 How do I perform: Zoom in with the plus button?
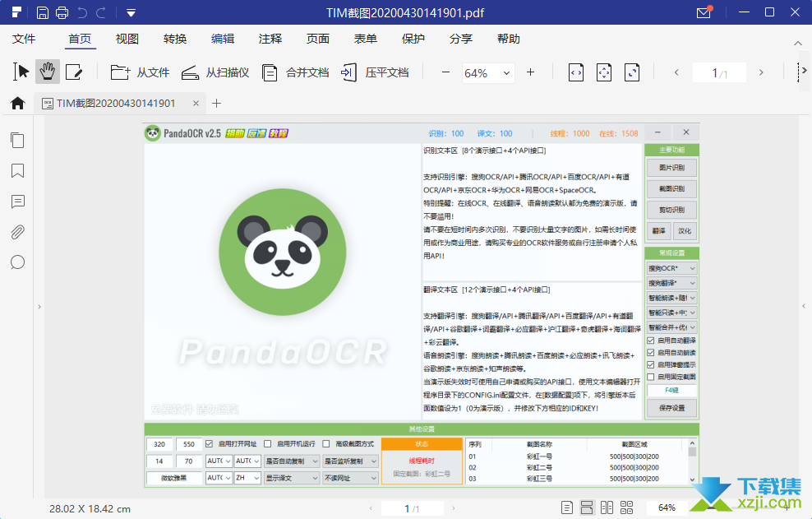tap(530, 72)
